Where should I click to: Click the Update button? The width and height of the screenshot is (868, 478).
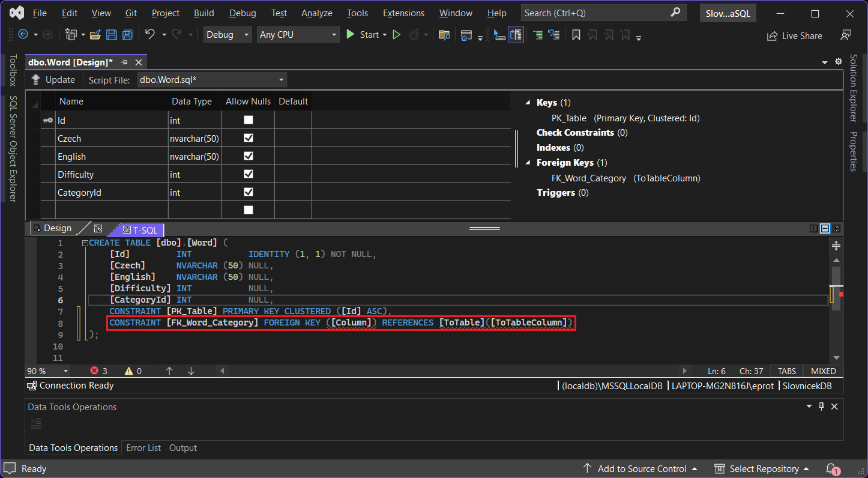tap(53, 80)
